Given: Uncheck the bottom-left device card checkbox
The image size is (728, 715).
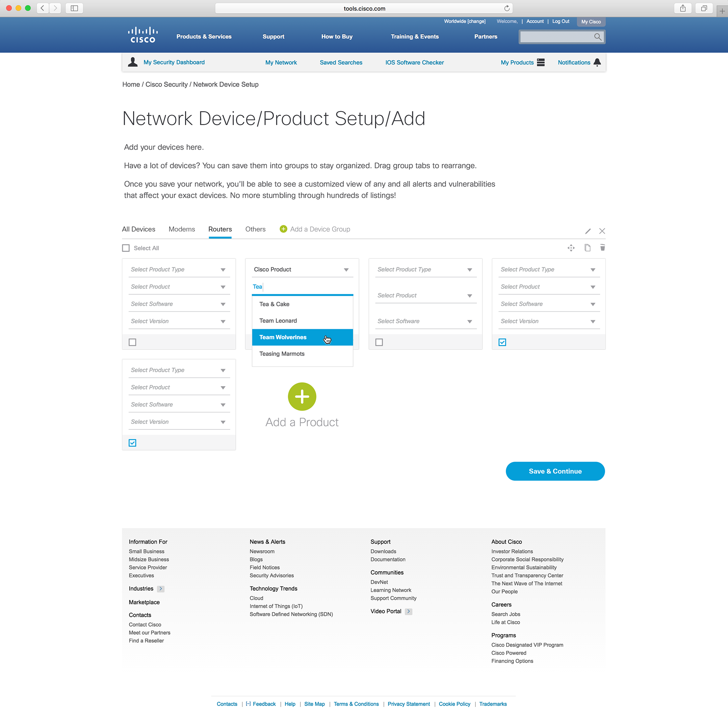Looking at the screenshot, I should pyautogui.click(x=132, y=443).
